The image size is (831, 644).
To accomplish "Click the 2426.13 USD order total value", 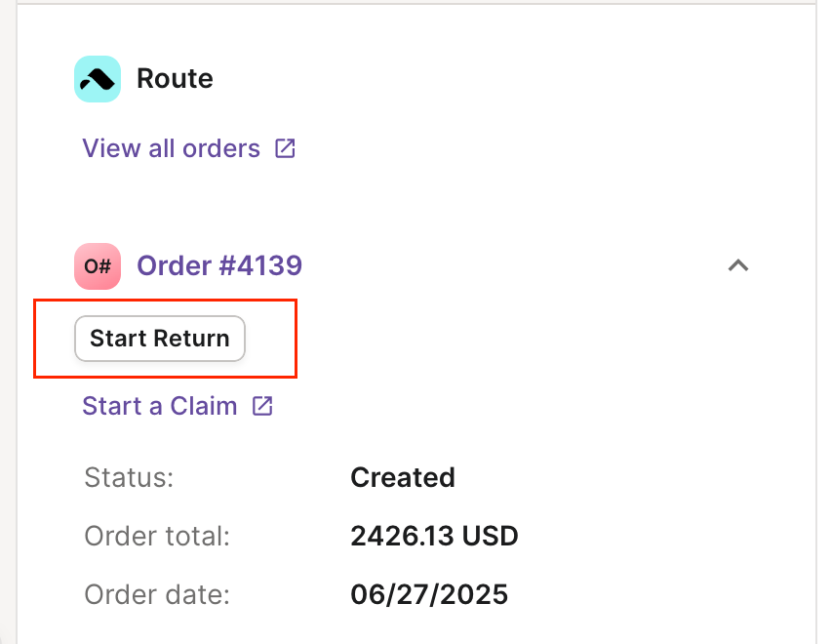I will click(x=434, y=536).
